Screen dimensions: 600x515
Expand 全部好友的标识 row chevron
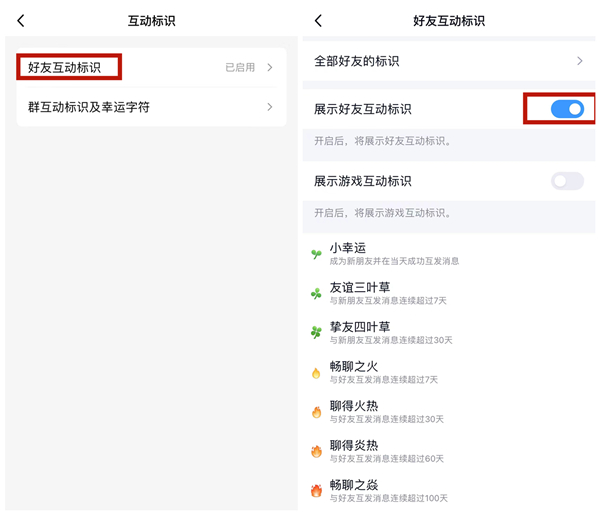(579, 61)
